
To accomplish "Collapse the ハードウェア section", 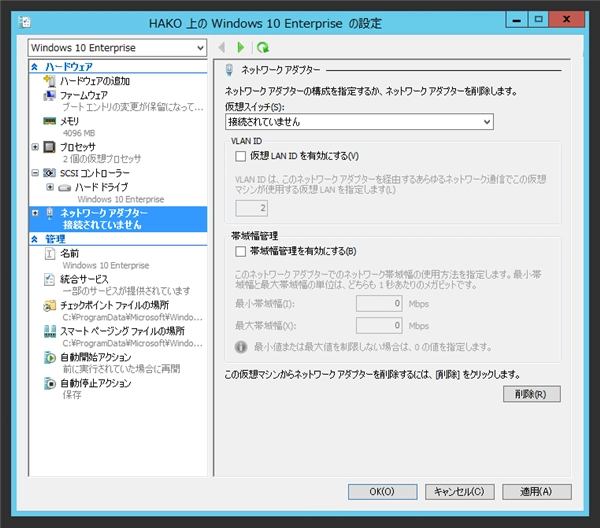I will coord(34,67).
